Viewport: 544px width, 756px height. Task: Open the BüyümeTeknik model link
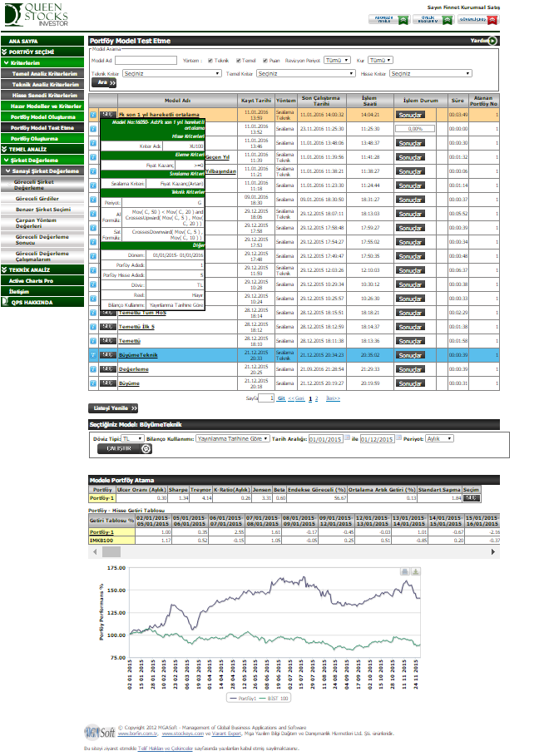(x=138, y=355)
